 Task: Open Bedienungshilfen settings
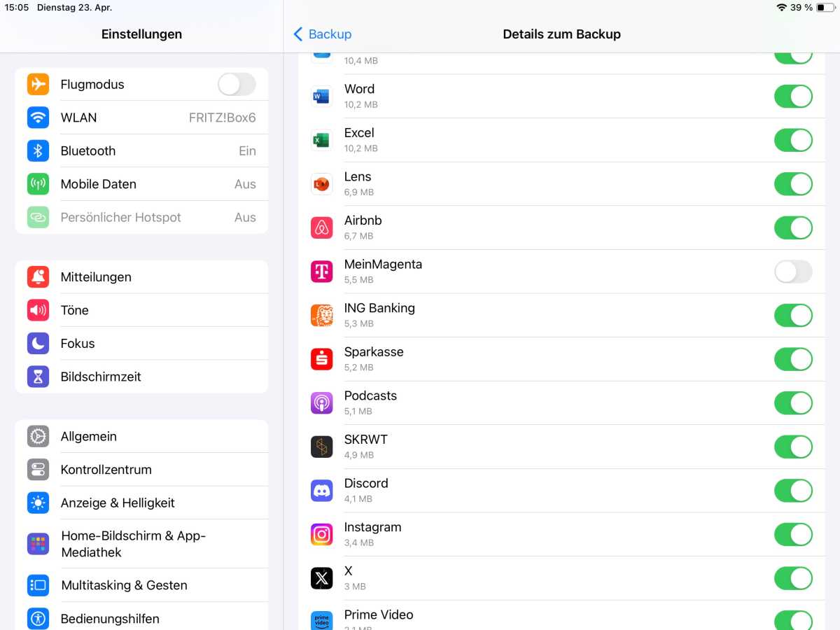141,617
